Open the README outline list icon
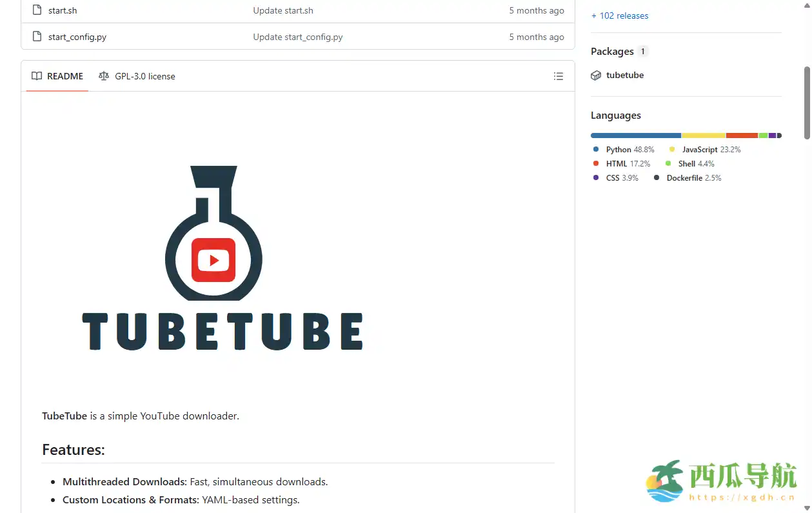Screen dimensions: 812x513 [559, 75]
